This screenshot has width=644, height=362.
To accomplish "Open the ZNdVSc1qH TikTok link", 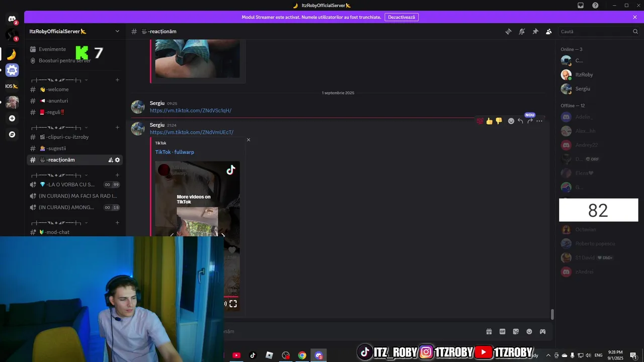I will [x=190, y=111].
